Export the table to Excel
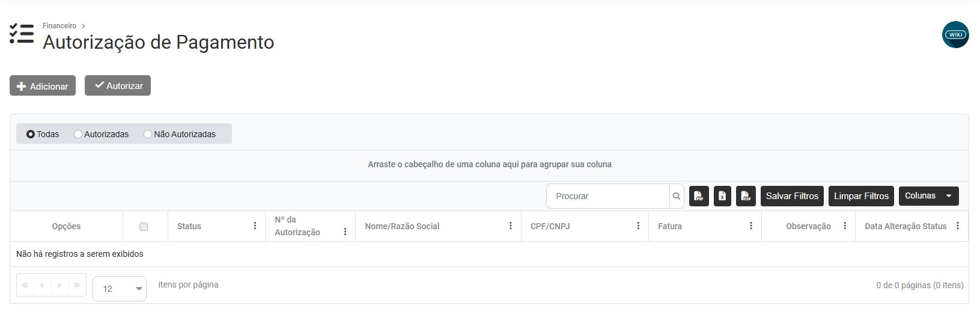This screenshot has height=314, width=980. pos(722,196)
